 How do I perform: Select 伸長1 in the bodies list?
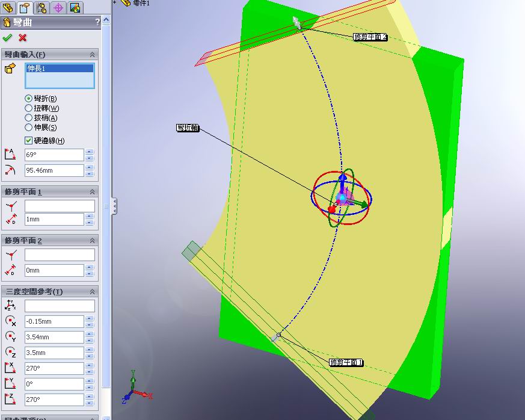[x=60, y=69]
